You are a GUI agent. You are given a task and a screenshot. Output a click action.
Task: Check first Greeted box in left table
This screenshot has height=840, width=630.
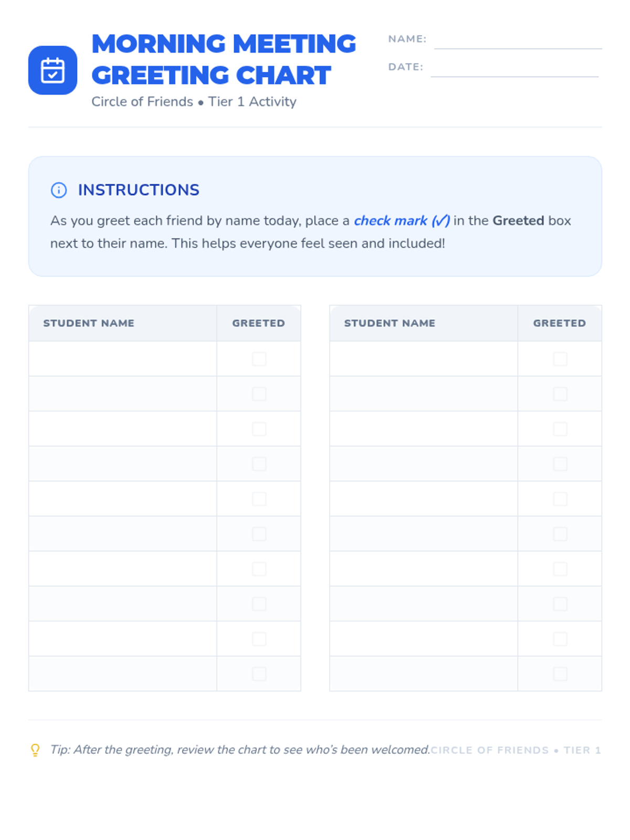point(259,359)
